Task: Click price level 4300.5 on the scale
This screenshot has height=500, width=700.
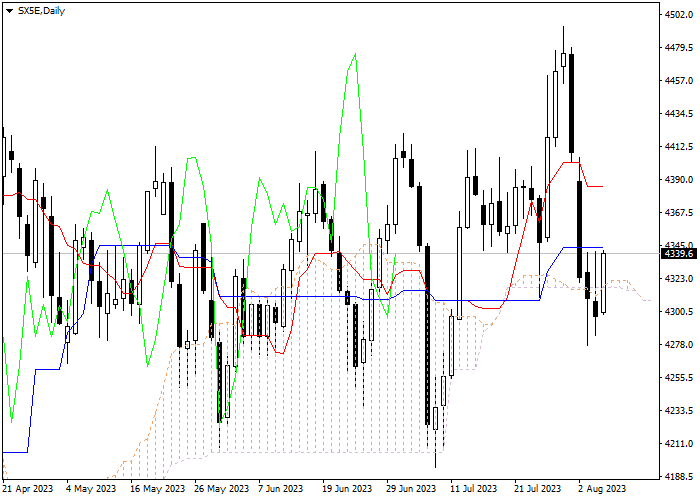Action: click(679, 312)
